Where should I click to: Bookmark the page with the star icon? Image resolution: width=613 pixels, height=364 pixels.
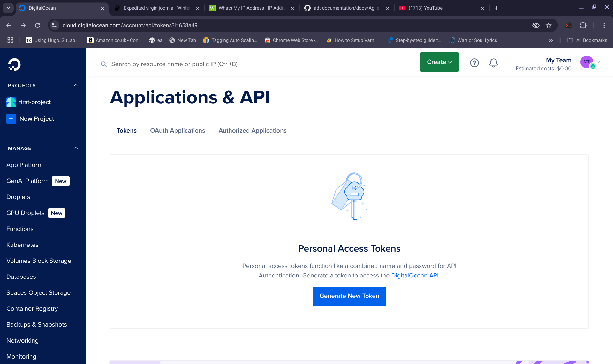point(549,25)
